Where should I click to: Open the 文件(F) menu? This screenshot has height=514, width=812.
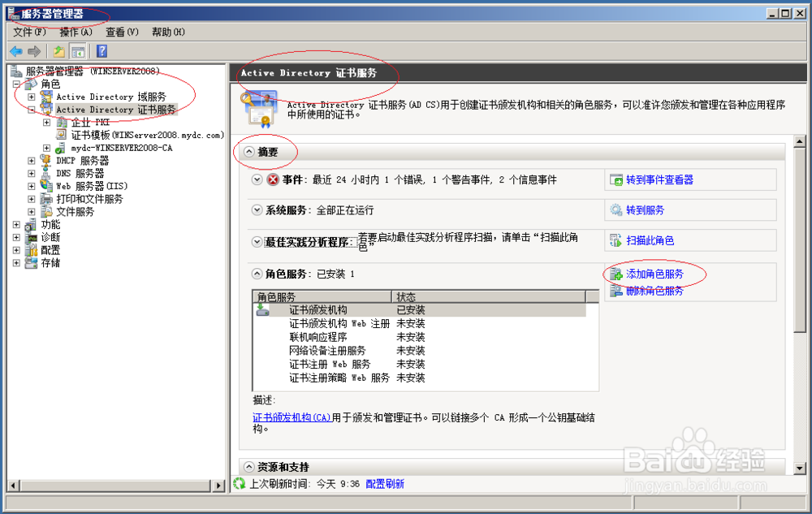(x=28, y=31)
